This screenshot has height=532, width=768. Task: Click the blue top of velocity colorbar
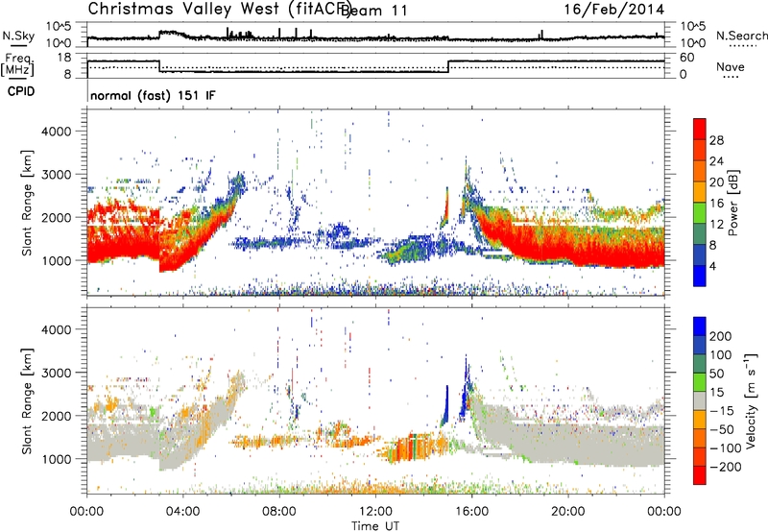700,326
